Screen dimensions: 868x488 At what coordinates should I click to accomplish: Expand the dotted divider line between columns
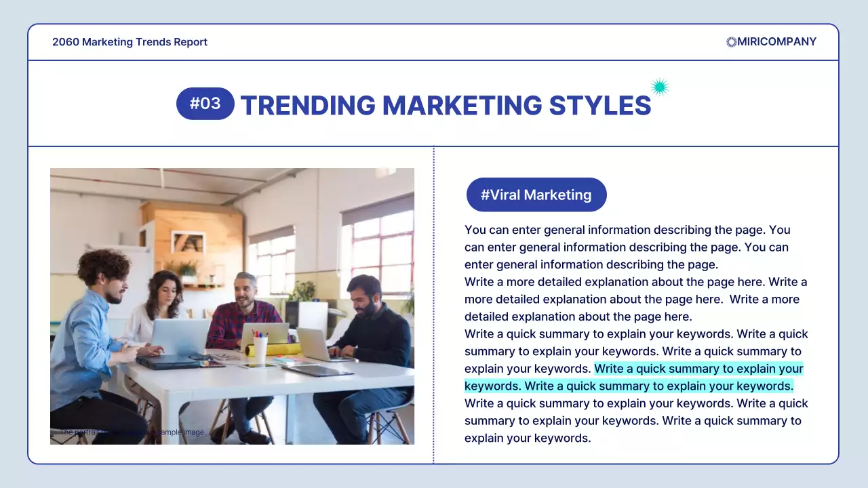coord(433,305)
